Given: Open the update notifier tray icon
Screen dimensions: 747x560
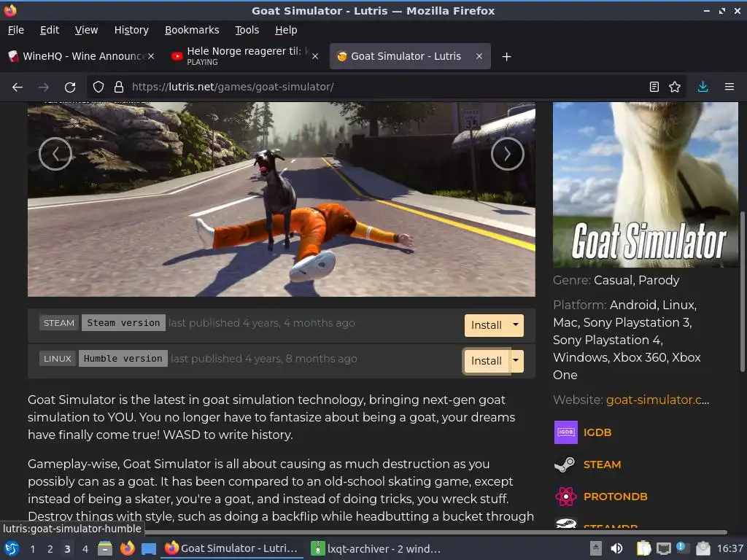Looking at the screenshot, I should 683,548.
